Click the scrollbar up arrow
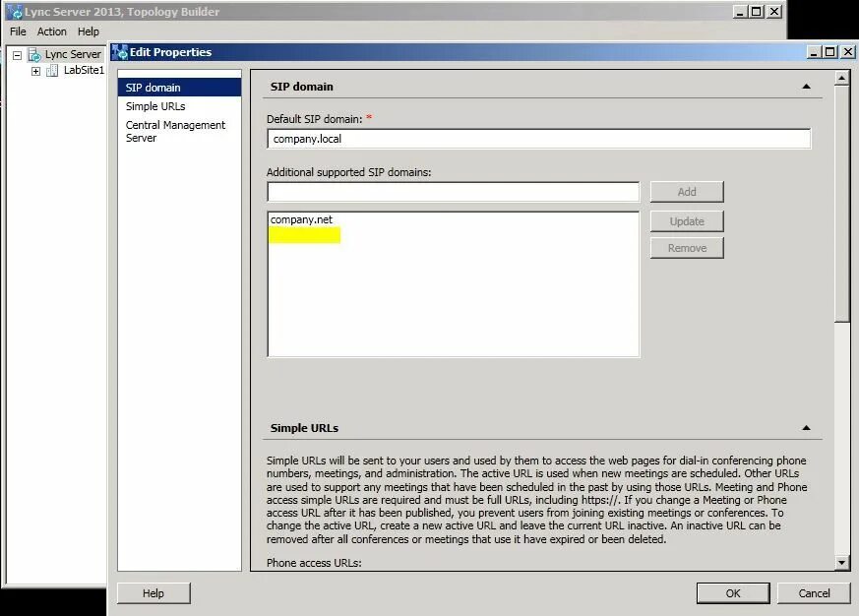Screen dimensions: 859x616 coord(842,78)
